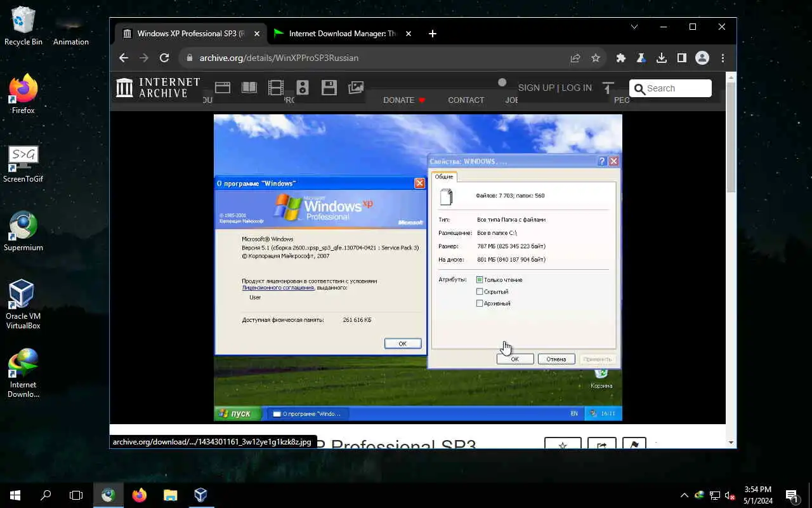Click the user avatar circle in archive header

[502, 82]
